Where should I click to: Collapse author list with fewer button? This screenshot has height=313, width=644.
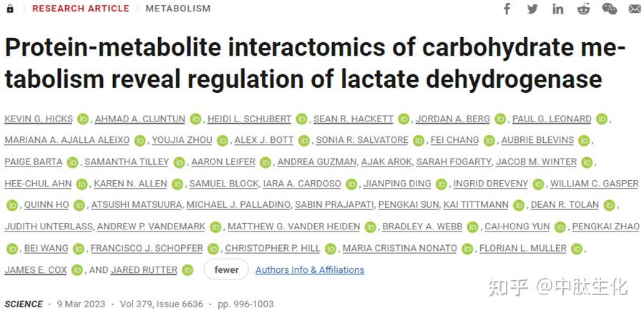click(x=226, y=270)
